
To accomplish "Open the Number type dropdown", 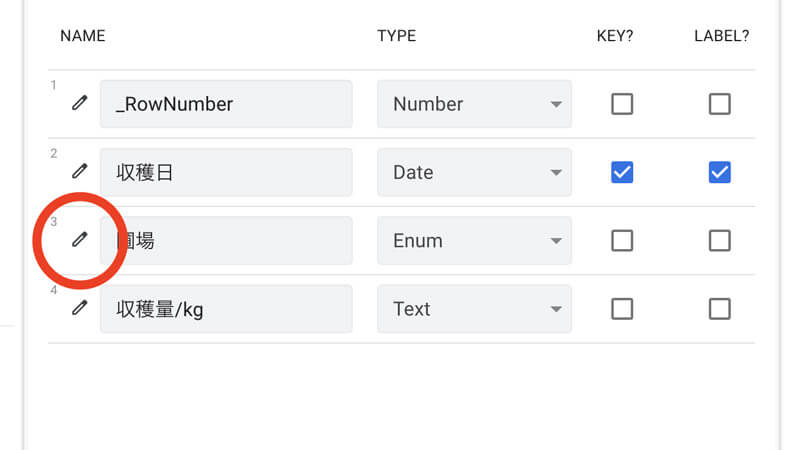I will point(474,104).
